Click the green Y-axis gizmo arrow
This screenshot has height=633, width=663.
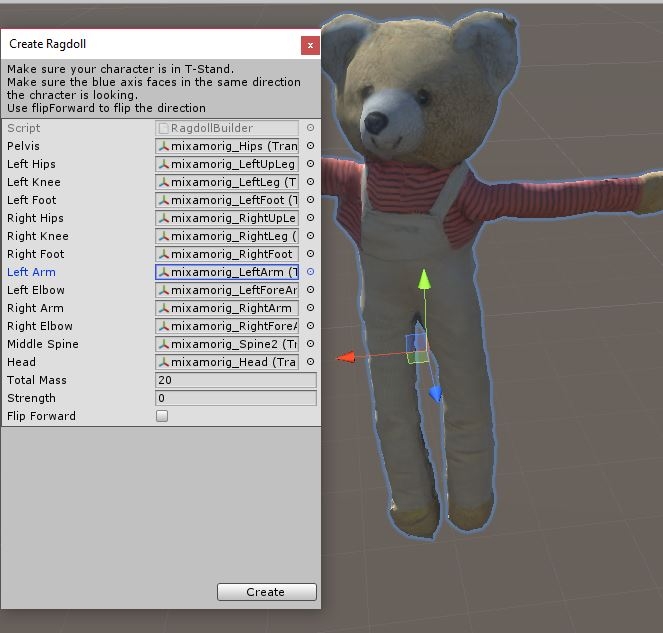tap(424, 280)
